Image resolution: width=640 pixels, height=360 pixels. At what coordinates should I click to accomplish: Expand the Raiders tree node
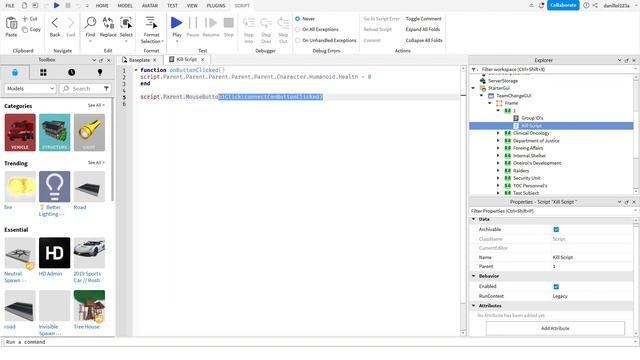[498, 171]
